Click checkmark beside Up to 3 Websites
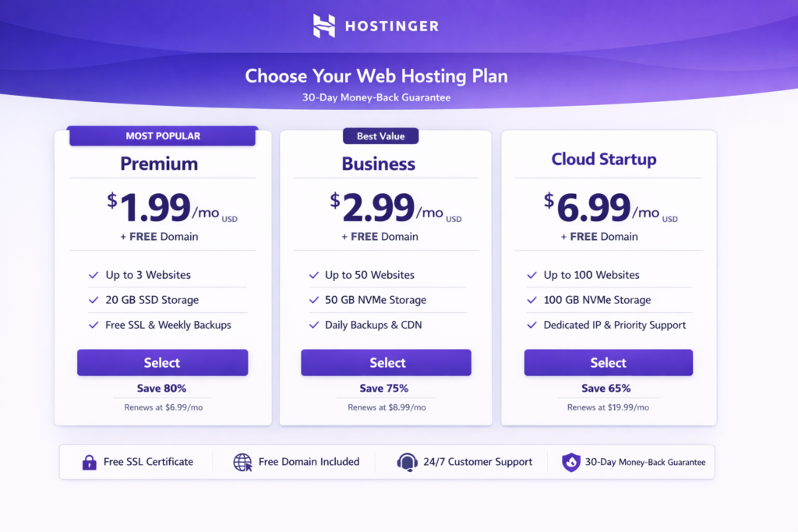The height and width of the screenshot is (532, 798). point(94,275)
